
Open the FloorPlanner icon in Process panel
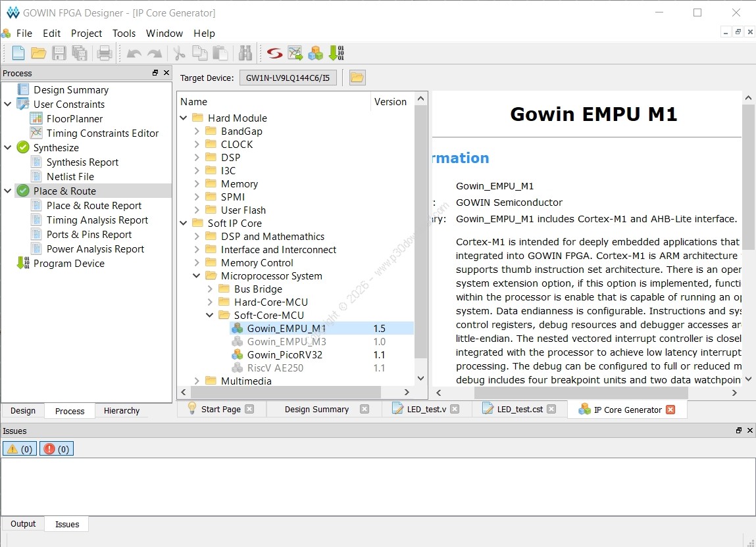point(36,118)
